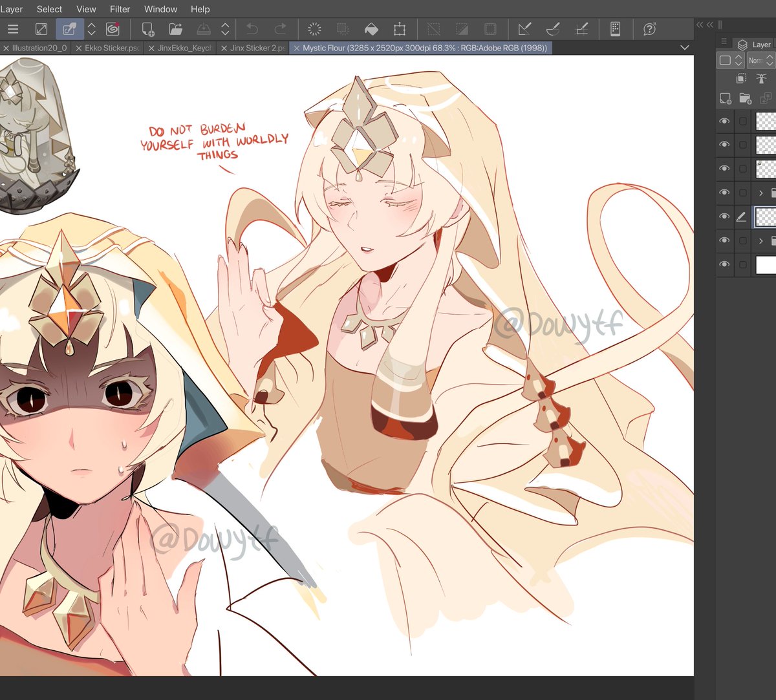Tick the checkbox beside the bottom paper layer
776x700 pixels.
pos(742,264)
